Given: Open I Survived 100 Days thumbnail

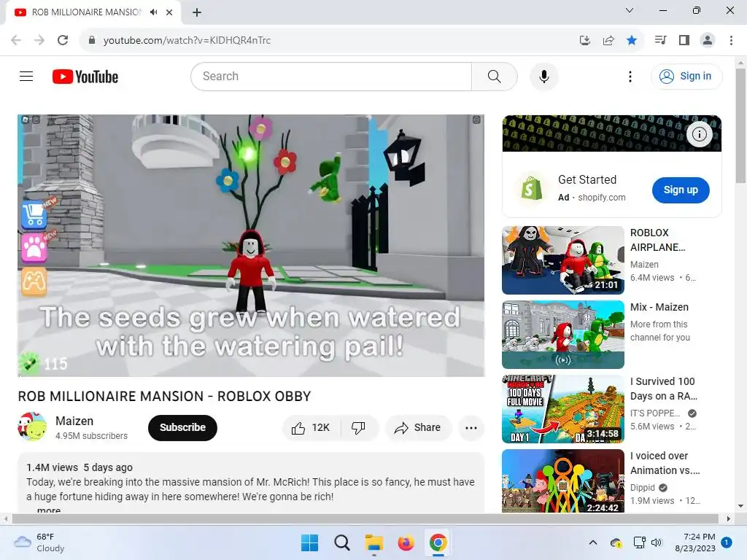Looking at the screenshot, I should tap(562, 408).
